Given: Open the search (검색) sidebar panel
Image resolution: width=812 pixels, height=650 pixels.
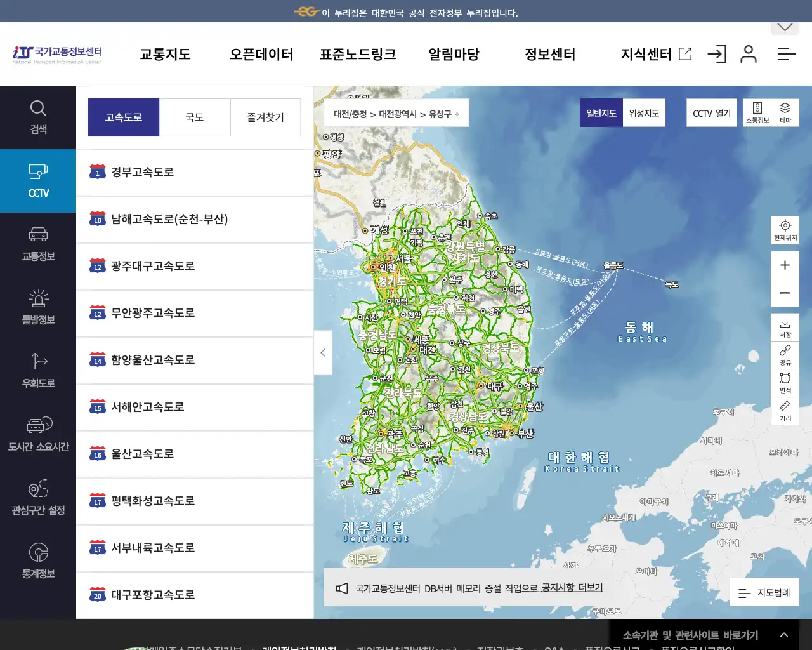Looking at the screenshot, I should pos(38,117).
